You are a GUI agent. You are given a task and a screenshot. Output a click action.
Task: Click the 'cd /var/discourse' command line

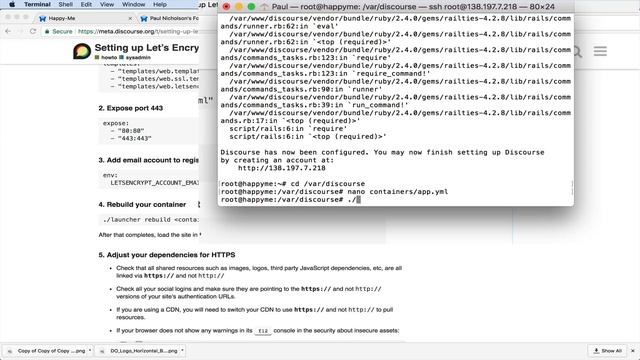tap(293, 184)
